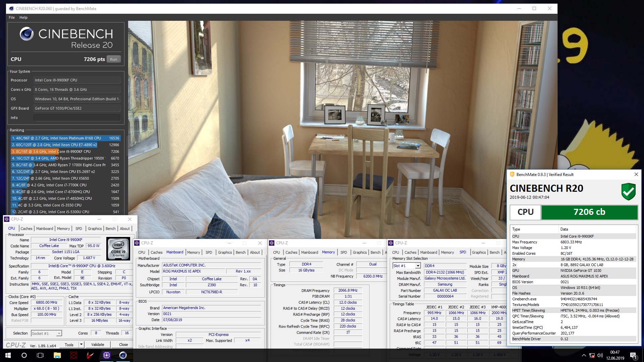This screenshot has height=362, width=644.
Task: Open the File menu in Cinebench
Action: pyautogui.click(x=12, y=17)
